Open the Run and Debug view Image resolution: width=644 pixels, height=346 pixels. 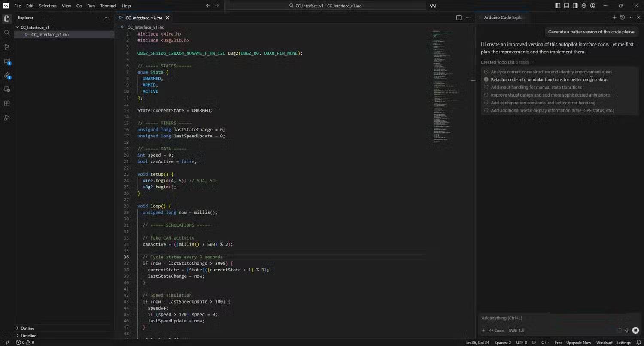pyautogui.click(x=6, y=118)
